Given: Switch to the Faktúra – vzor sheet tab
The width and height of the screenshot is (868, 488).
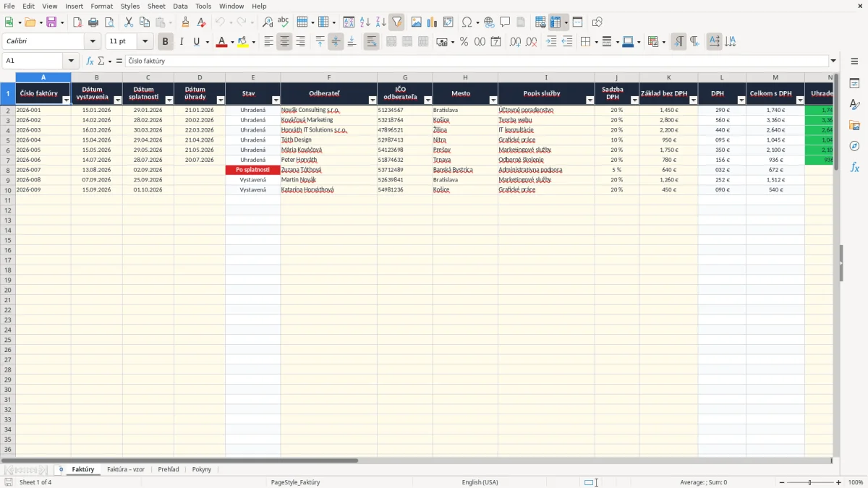Looking at the screenshot, I should [x=126, y=470].
